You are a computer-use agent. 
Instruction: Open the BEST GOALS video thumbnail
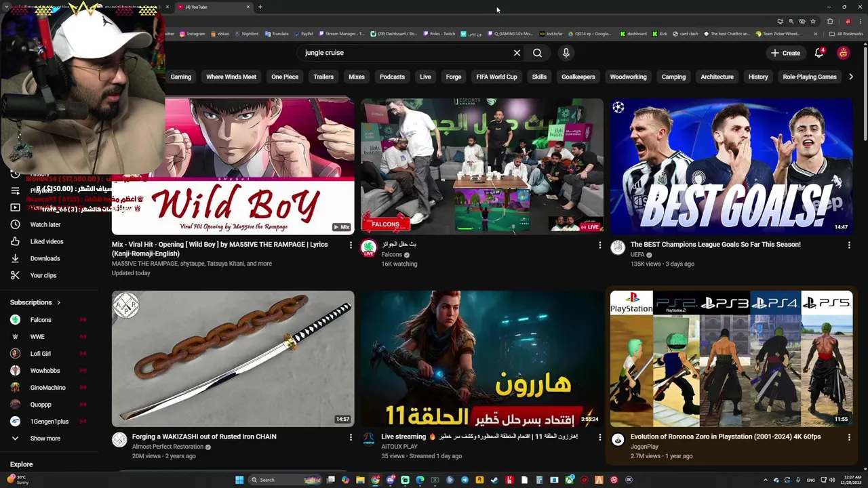731,166
